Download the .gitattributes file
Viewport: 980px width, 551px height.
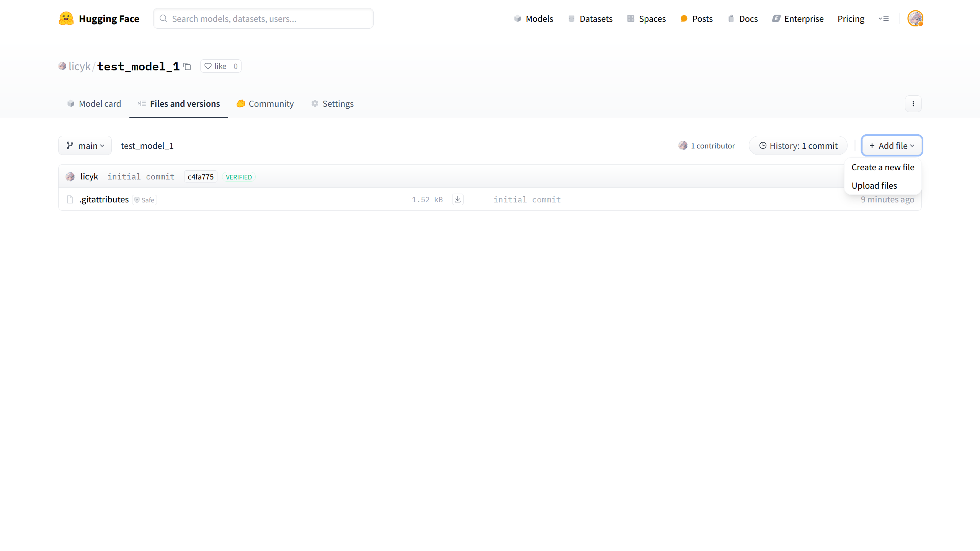click(457, 199)
